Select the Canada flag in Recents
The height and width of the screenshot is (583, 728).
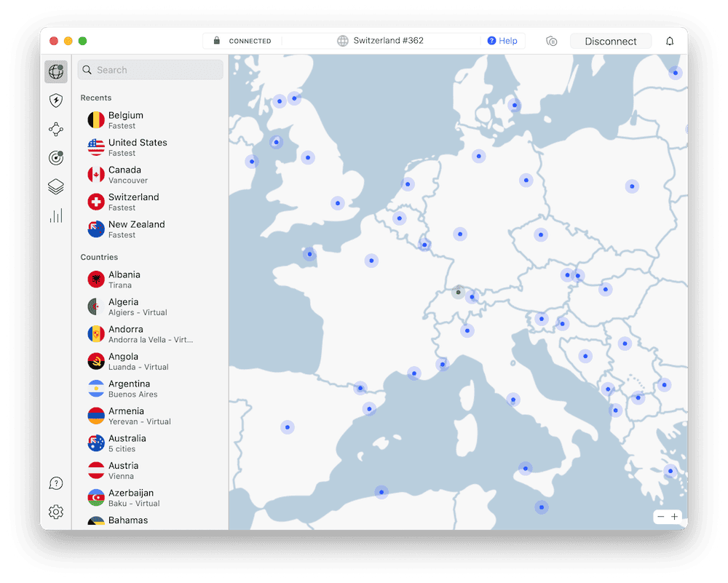(x=96, y=175)
